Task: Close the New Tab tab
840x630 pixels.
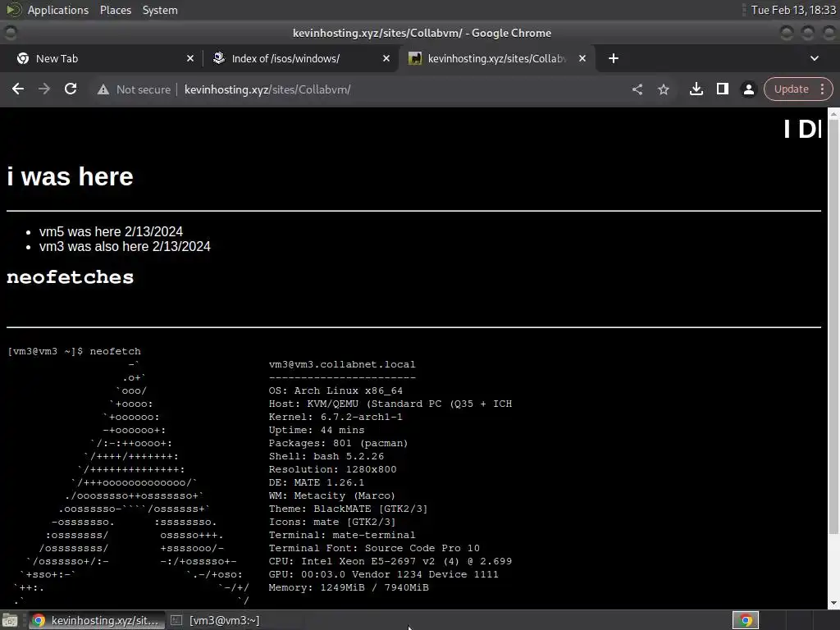Action: click(190, 58)
